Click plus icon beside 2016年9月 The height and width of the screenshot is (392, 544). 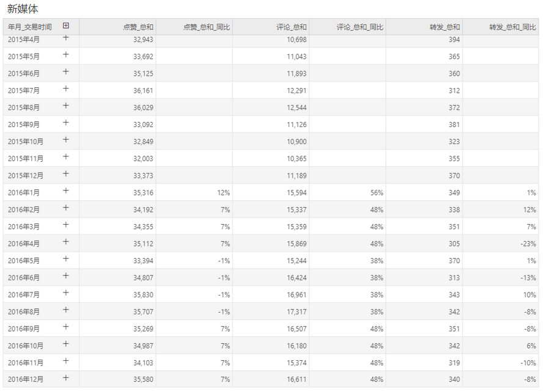65,327
